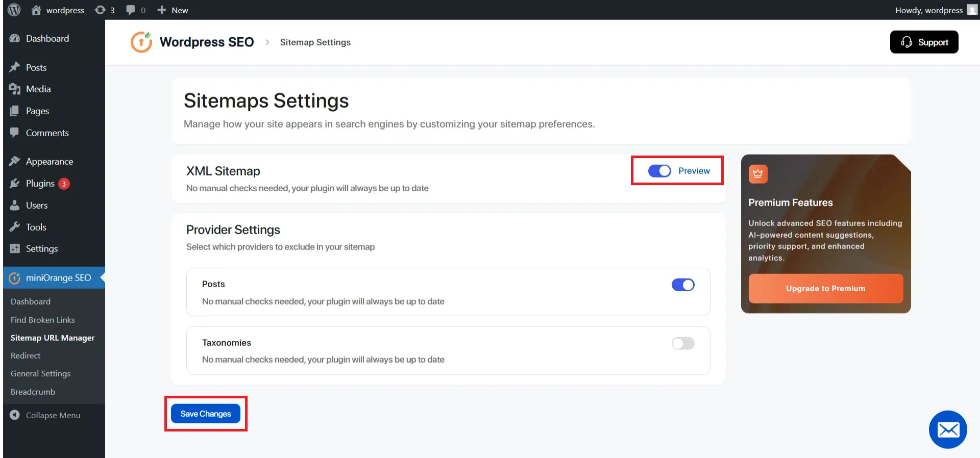Viewport: 980px width, 458px height.
Task: Click the Pages icon in sidebar
Action: pos(15,111)
